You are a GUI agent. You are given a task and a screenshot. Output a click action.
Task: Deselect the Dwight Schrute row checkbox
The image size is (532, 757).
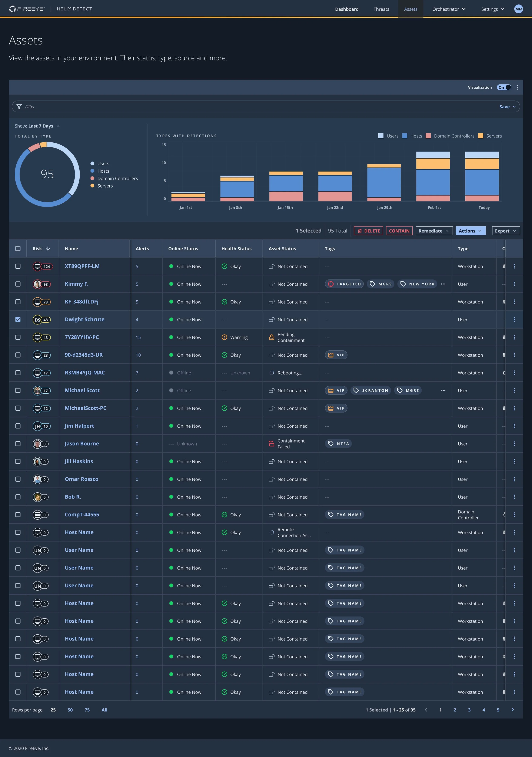pyautogui.click(x=18, y=319)
